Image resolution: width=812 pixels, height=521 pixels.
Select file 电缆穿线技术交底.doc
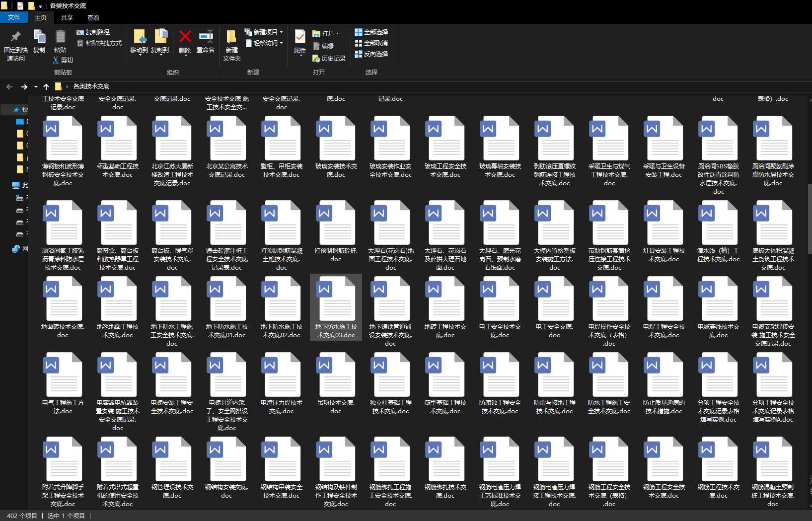pyautogui.click(x=719, y=308)
